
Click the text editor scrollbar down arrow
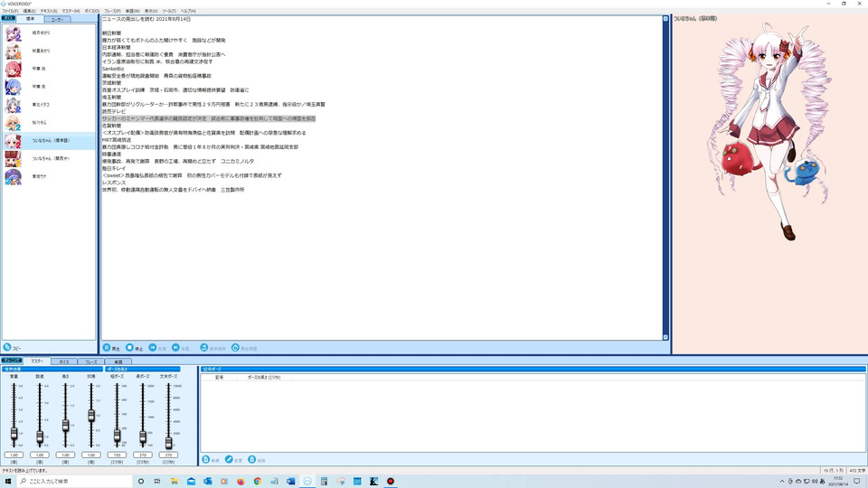(x=665, y=337)
